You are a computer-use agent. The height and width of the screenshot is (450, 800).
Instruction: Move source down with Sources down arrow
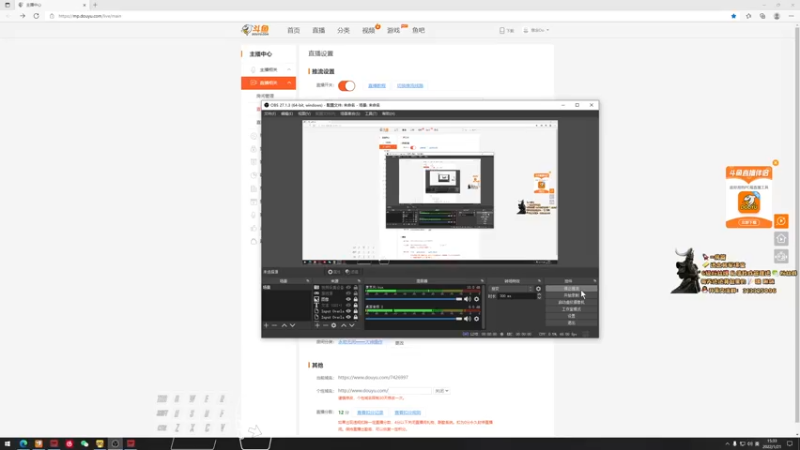pyautogui.click(x=352, y=326)
